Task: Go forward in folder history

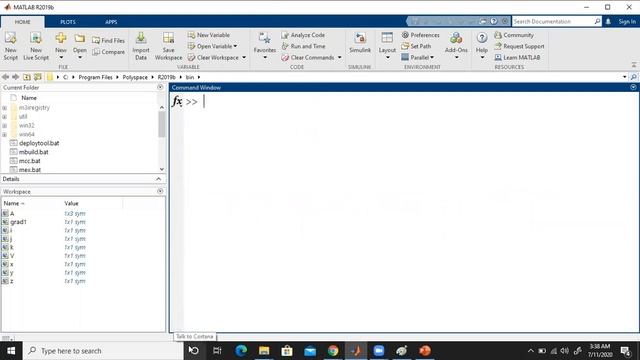Action: click(x=16, y=77)
